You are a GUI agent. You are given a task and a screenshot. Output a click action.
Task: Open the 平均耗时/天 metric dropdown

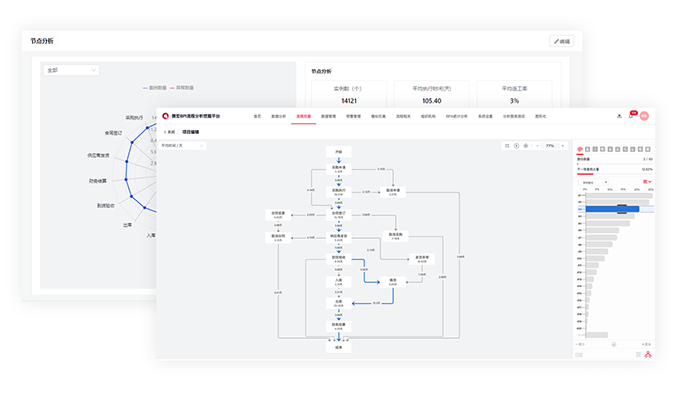(182, 146)
